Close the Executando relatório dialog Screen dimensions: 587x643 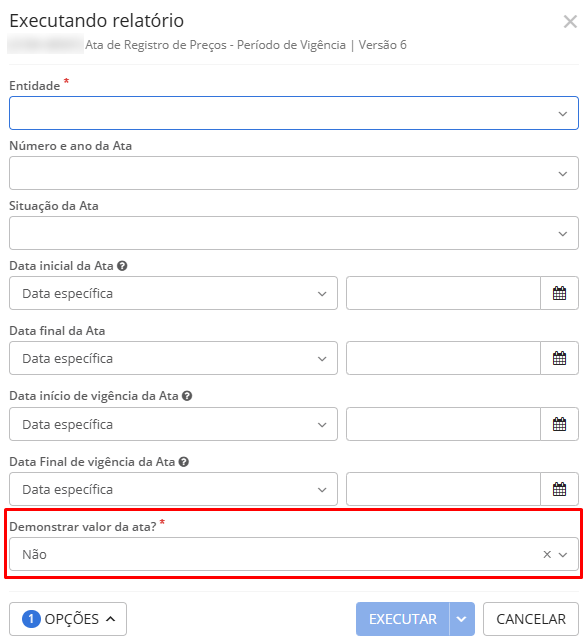click(570, 21)
